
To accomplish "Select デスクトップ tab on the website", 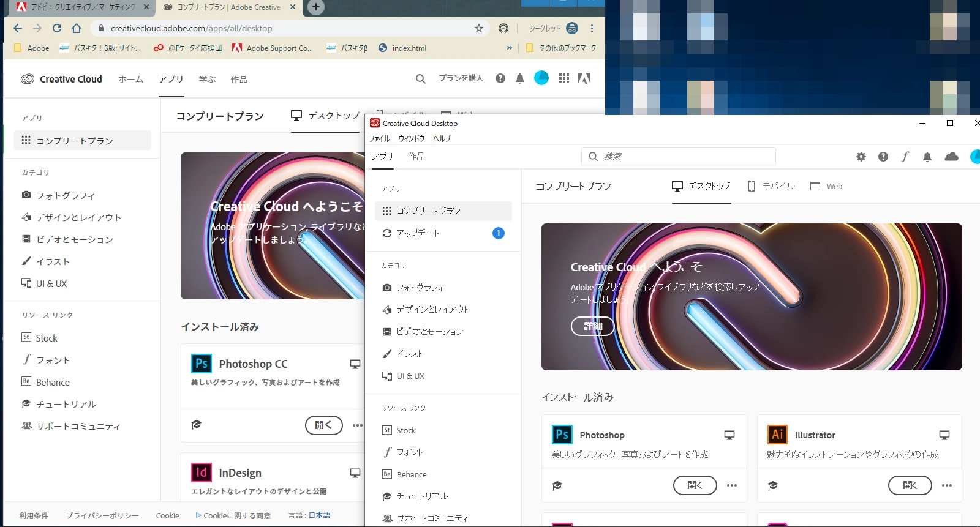I will [x=326, y=115].
